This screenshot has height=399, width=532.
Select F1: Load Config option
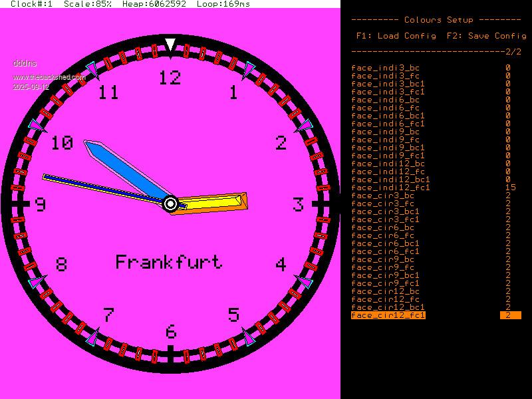tap(396, 36)
